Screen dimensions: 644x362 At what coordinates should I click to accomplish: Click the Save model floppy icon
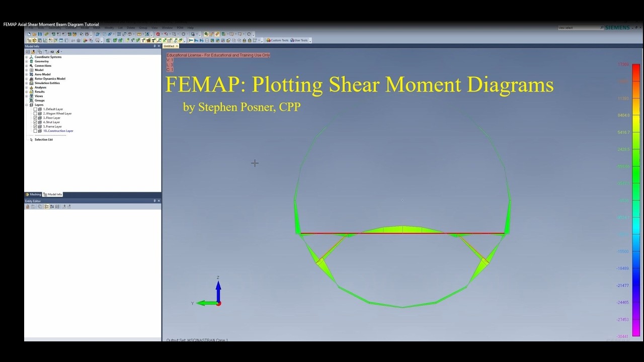click(x=40, y=34)
